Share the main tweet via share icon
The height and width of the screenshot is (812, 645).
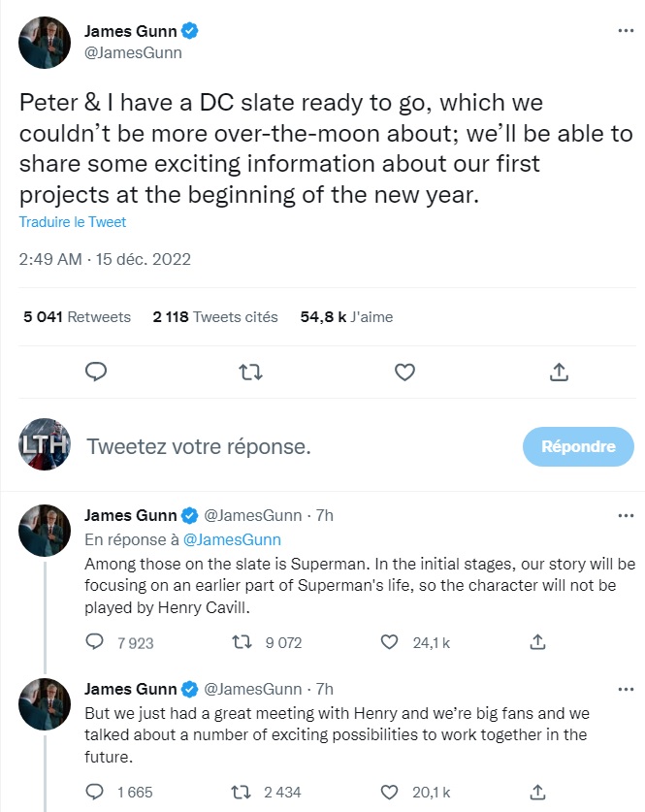pos(559,372)
